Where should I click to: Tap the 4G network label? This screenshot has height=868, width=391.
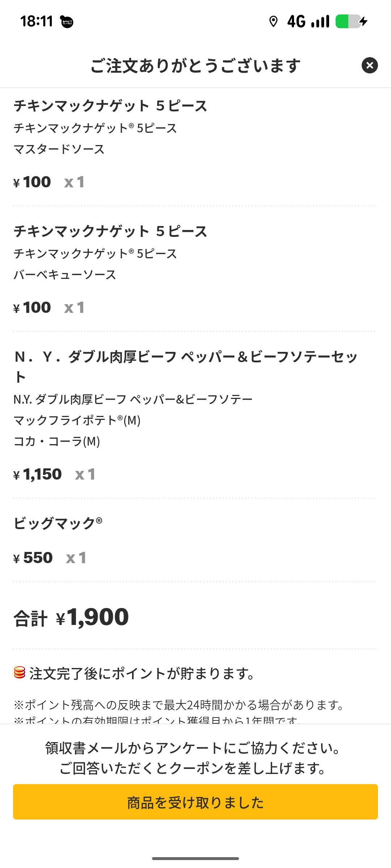click(x=297, y=22)
